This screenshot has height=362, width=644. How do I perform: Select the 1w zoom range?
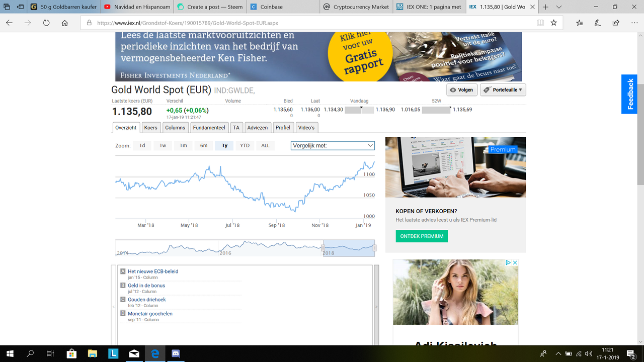coord(163,146)
